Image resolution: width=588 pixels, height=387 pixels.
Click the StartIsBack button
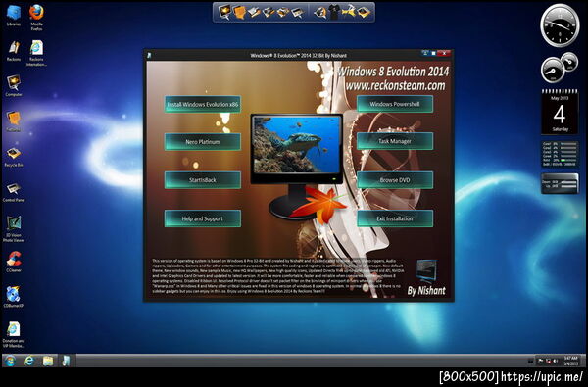(203, 180)
